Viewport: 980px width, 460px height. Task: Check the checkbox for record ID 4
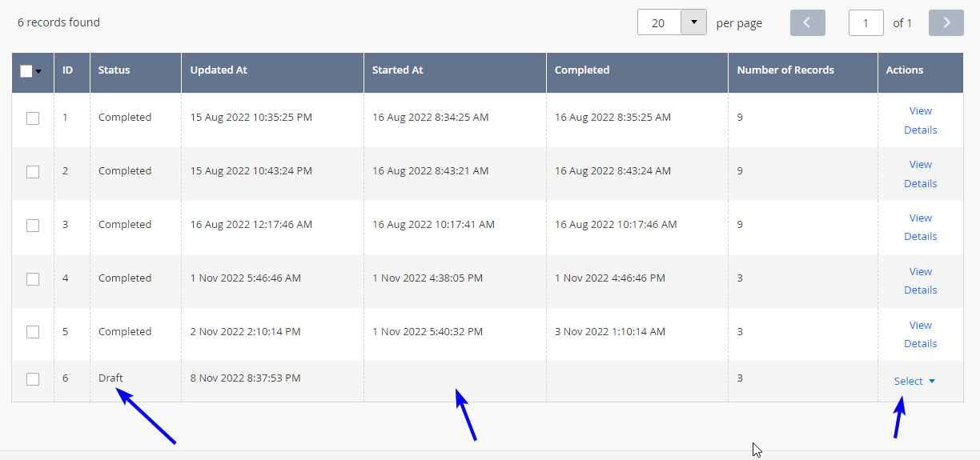(33, 279)
